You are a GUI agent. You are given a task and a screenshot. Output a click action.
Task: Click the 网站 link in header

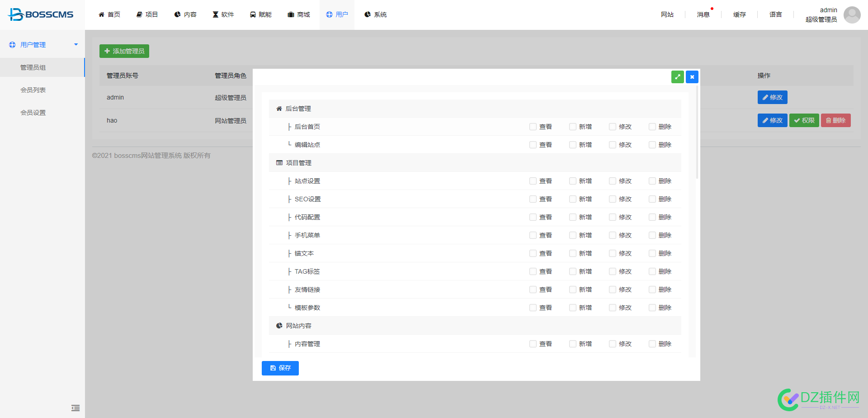pos(667,14)
